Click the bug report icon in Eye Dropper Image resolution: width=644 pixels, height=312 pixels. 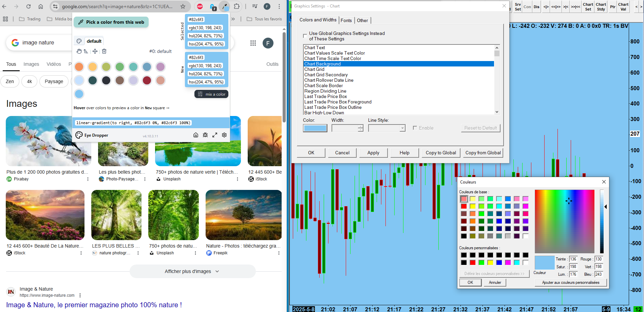pos(205,135)
